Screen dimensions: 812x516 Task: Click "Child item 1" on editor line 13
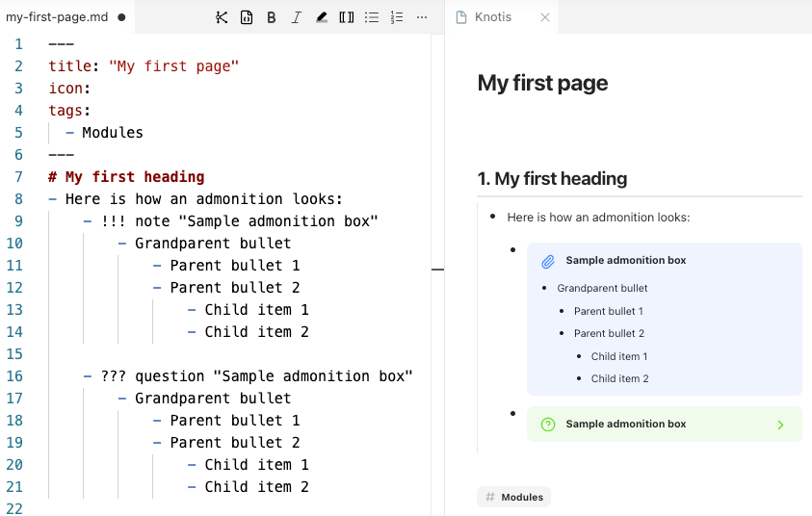(257, 310)
